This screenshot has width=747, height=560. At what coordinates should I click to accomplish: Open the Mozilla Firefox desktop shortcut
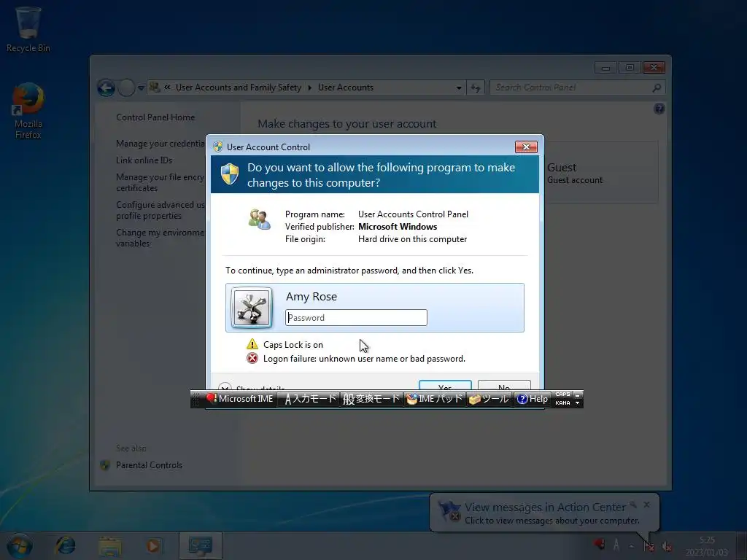tap(28, 111)
